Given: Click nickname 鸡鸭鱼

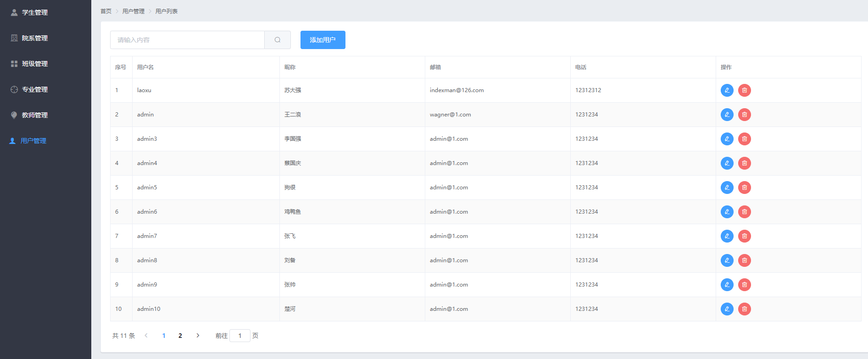Looking at the screenshot, I should pos(293,212).
